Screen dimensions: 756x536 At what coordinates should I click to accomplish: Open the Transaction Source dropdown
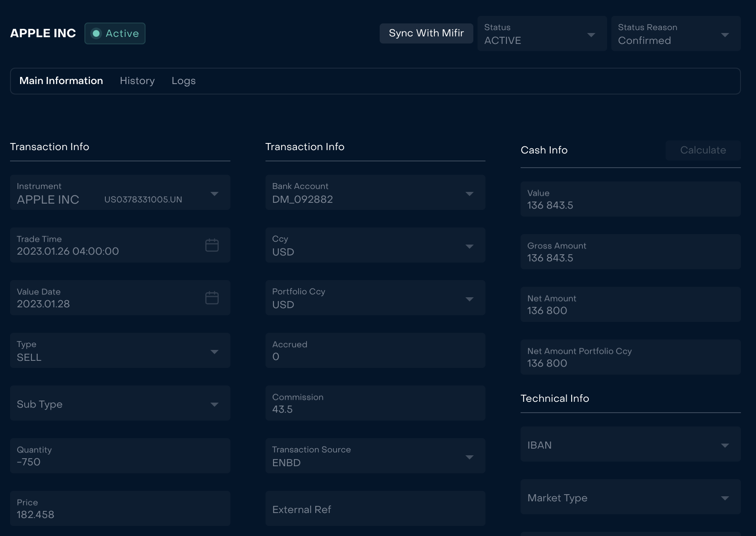point(375,456)
